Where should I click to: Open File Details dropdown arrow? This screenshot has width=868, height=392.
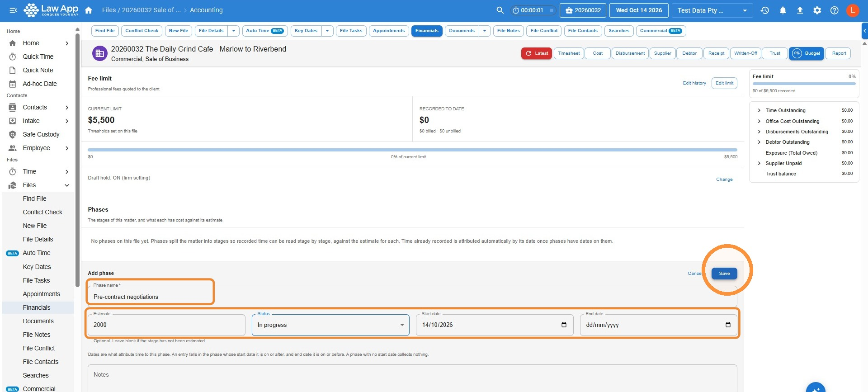[x=233, y=31]
